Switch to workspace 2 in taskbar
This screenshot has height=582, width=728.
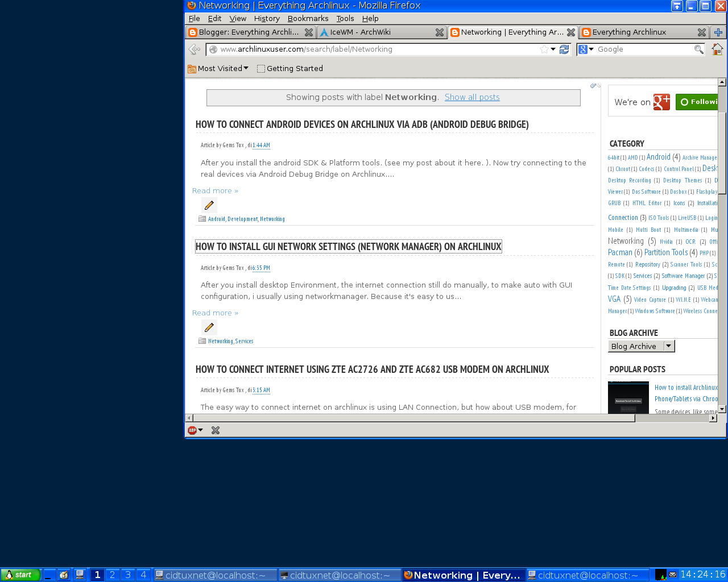(113, 575)
